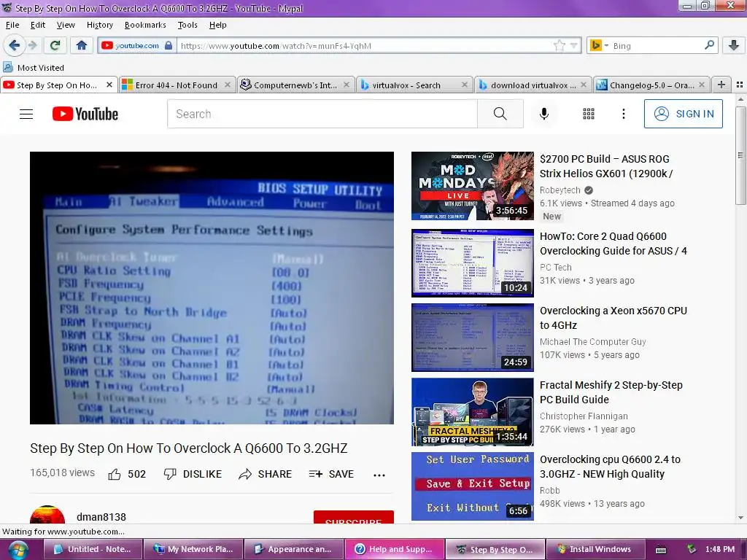747x560 pixels.
Task: Click the keyboard icon in system tray
Action: coord(661,550)
